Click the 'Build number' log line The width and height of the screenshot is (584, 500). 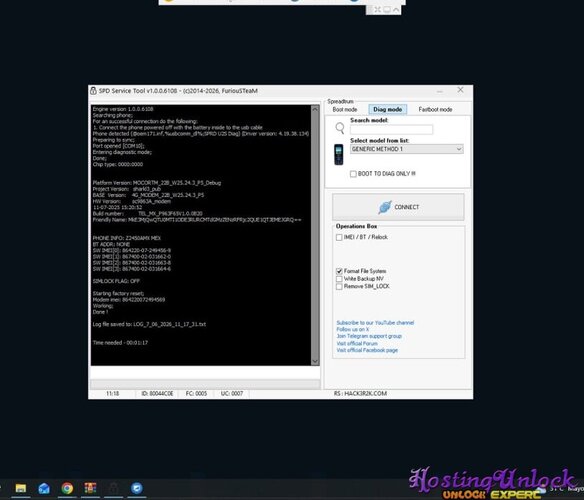(x=147, y=213)
